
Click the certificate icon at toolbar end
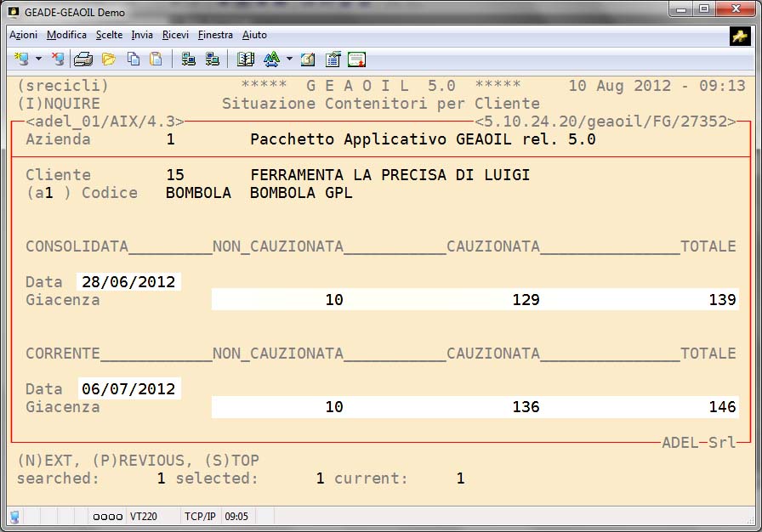point(356,59)
